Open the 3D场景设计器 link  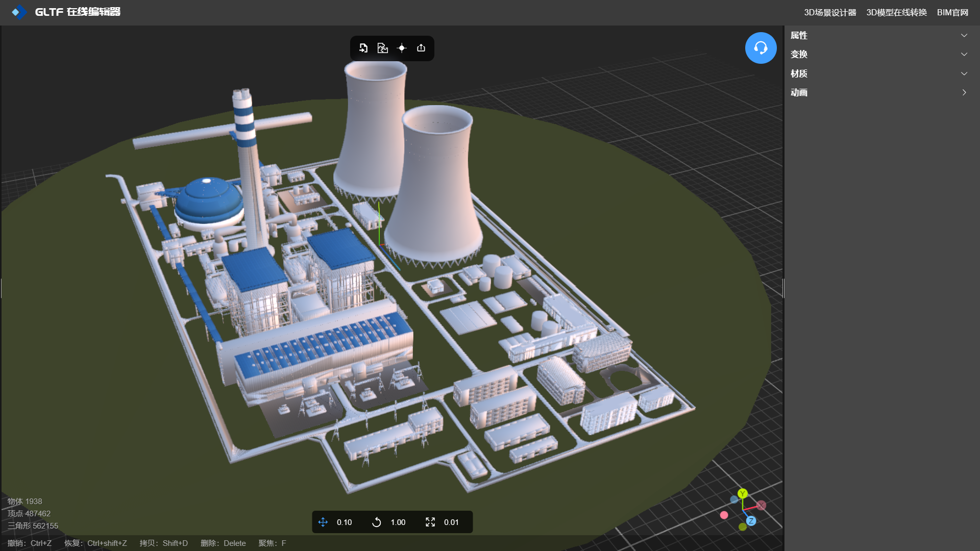(830, 12)
